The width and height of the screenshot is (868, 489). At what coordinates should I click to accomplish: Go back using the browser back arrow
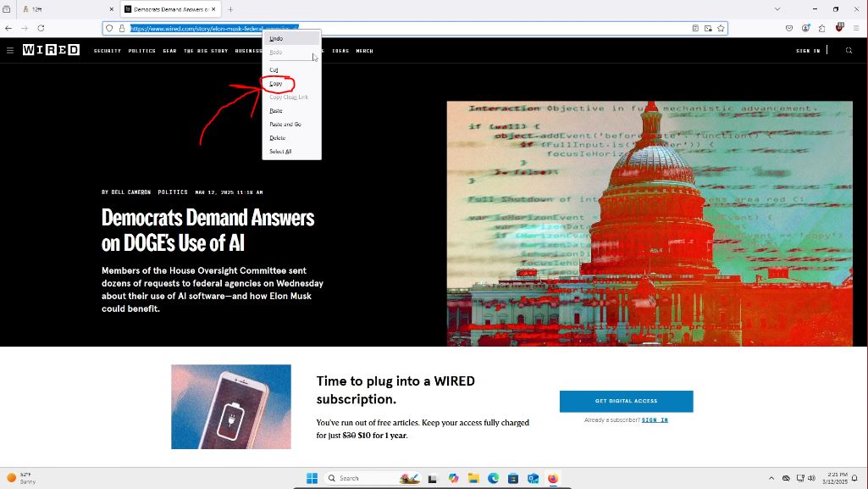pos(8,28)
